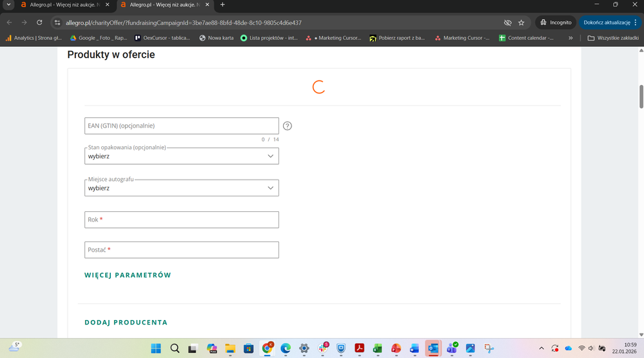The height and width of the screenshot is (358, 644).
Task: Click DODAJ PRODUCENTA
Action: click(x=126, y=322)
